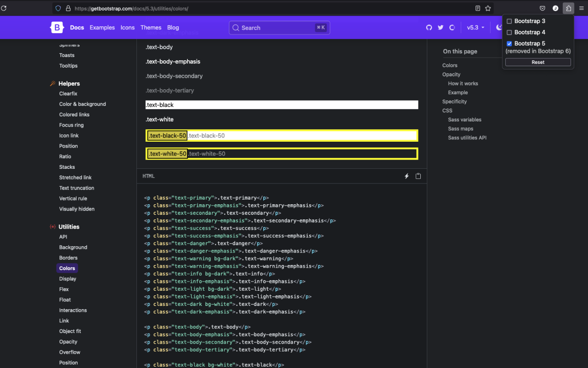This screenshot has width=588, height=368.
Task: Click the browser URL address bar
Action: coord(273,8)
